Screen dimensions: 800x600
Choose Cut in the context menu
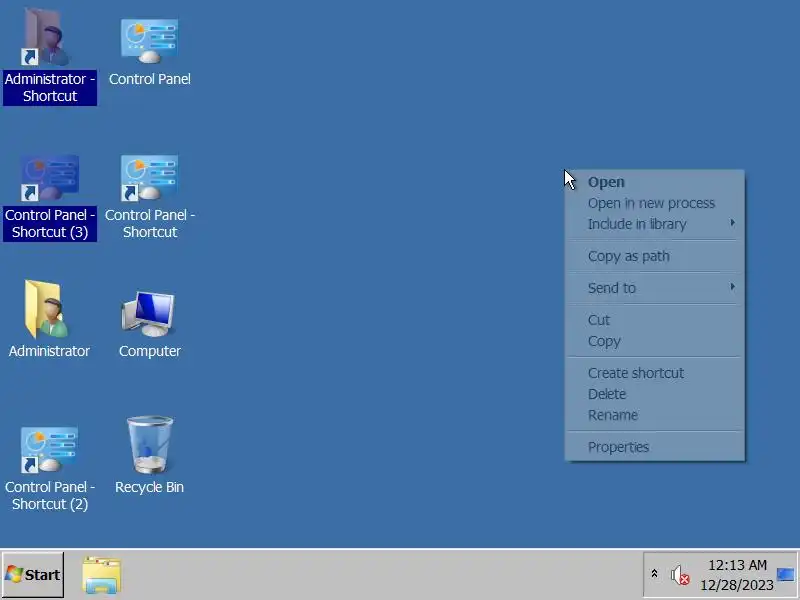pyautogui.click(x=655, y=320)
